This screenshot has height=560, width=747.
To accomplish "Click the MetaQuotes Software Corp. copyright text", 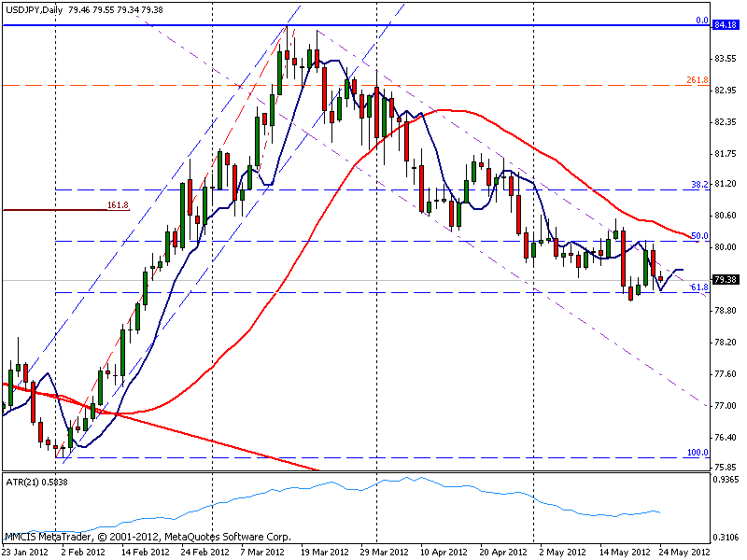I will click(x=227, y=538).
